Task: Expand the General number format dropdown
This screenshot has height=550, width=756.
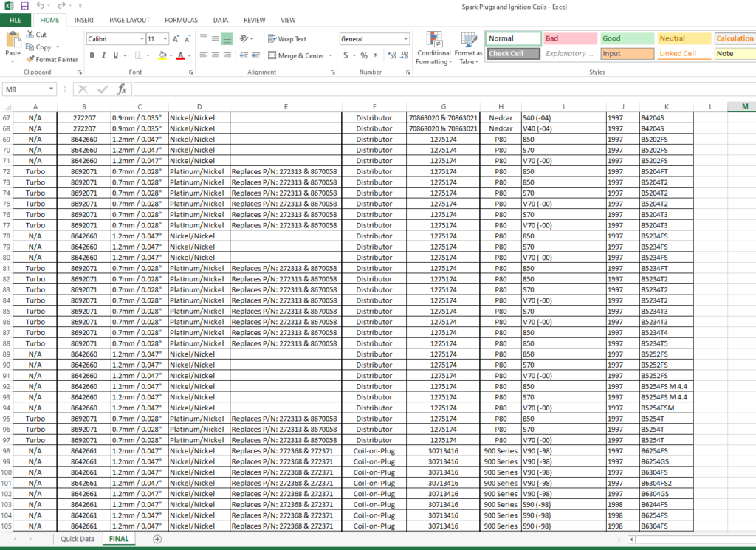Action: tap(406, 39)
